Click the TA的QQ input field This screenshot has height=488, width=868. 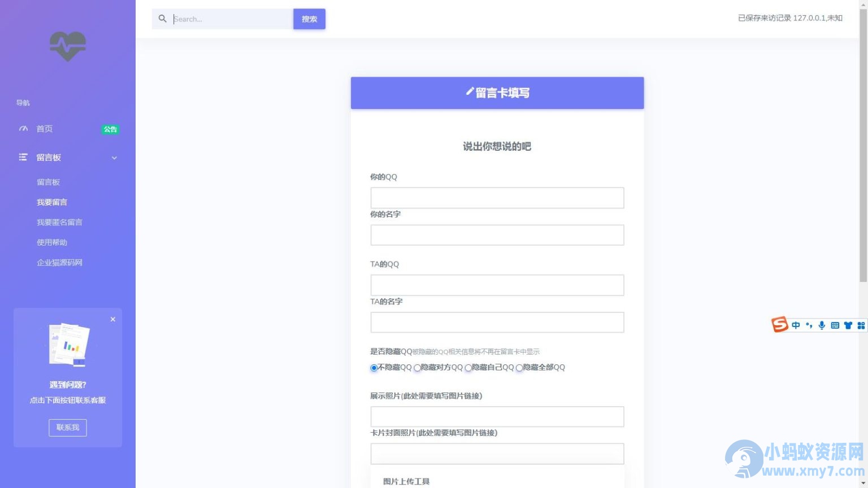pyautogui.click(x=497, y=285)
